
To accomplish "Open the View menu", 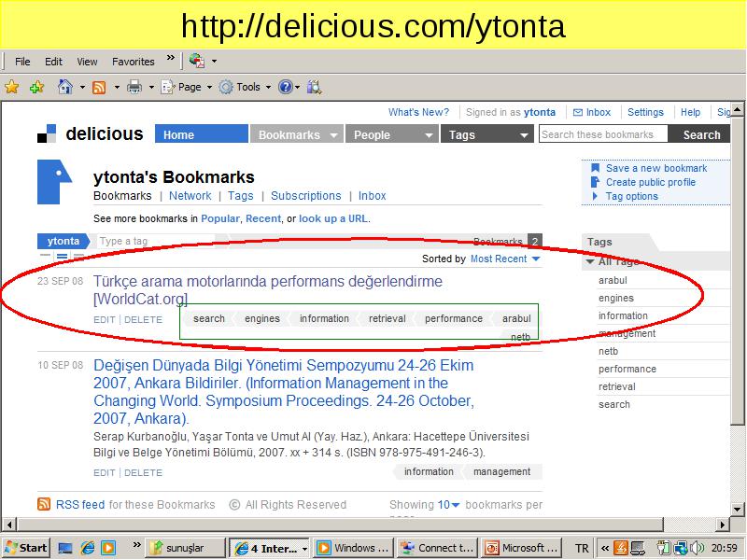I will [87, 62].
